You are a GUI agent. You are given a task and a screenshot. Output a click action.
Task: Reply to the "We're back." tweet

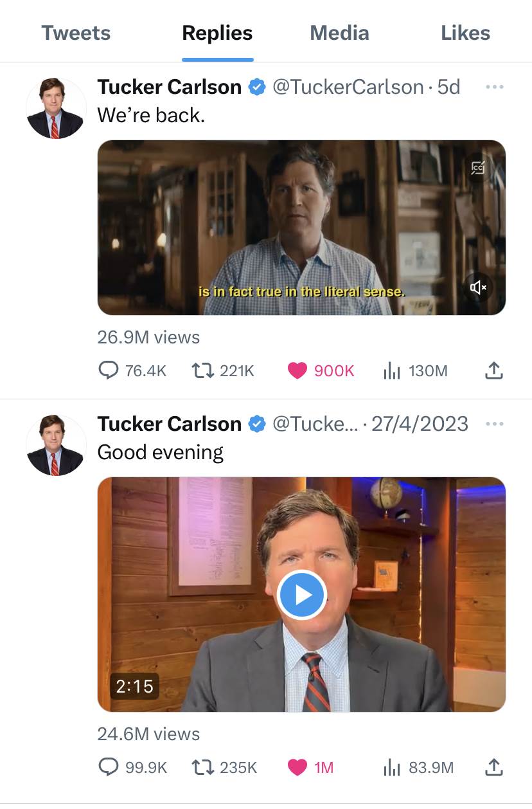pos(109,370)
